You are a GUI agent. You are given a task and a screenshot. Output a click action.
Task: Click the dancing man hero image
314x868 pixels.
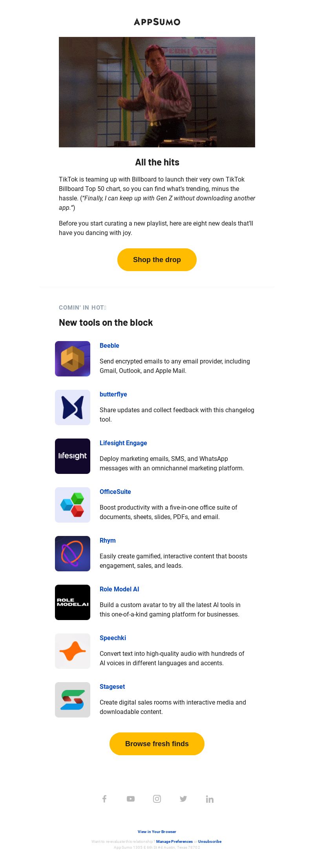(157, 92)
